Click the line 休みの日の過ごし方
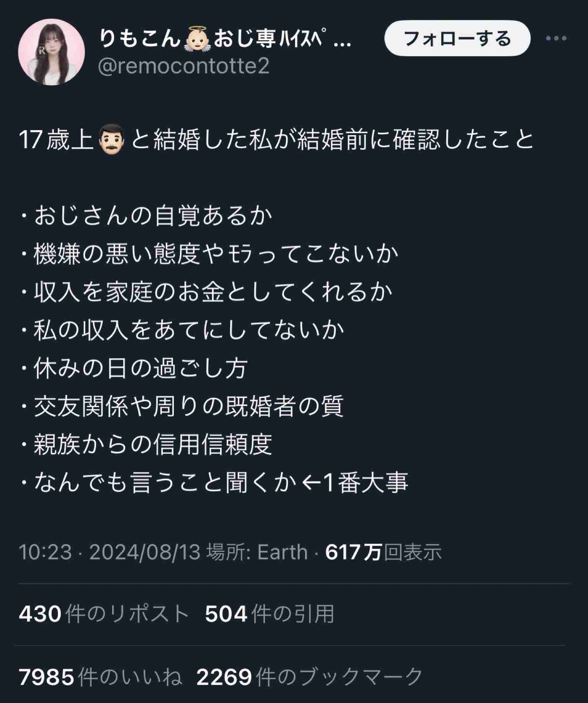Viewport: 588px width, 703px height. click(x=134, y=368)
